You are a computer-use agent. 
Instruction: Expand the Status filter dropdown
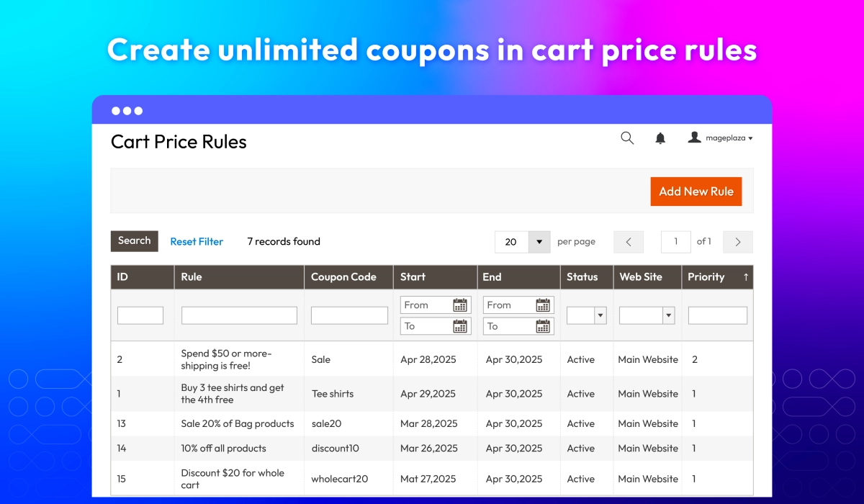600,315
